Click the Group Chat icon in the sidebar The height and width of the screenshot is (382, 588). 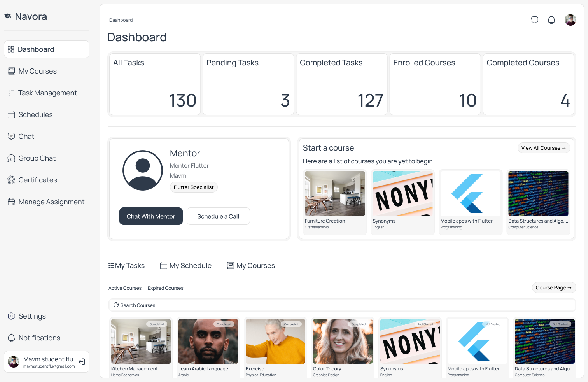click(11, 158)
